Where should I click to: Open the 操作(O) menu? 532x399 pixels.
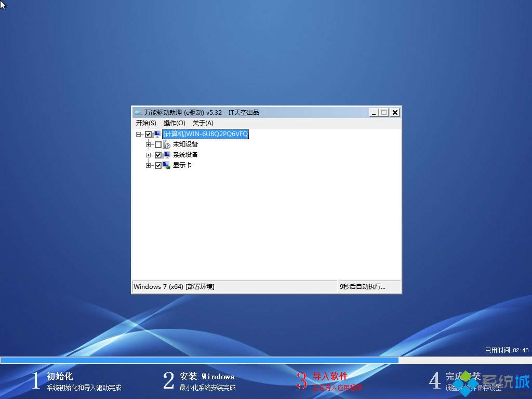click(x=174, y=123)
